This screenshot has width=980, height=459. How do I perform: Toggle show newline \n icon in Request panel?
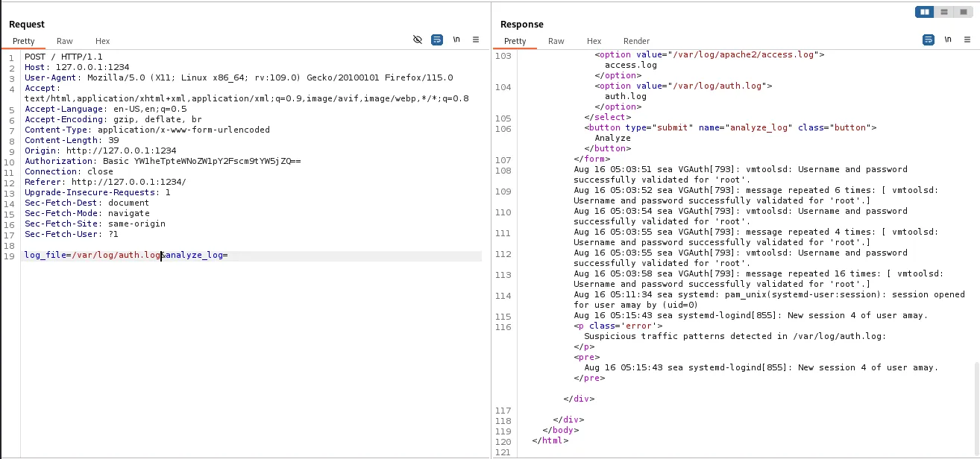(x=456, y=39)
